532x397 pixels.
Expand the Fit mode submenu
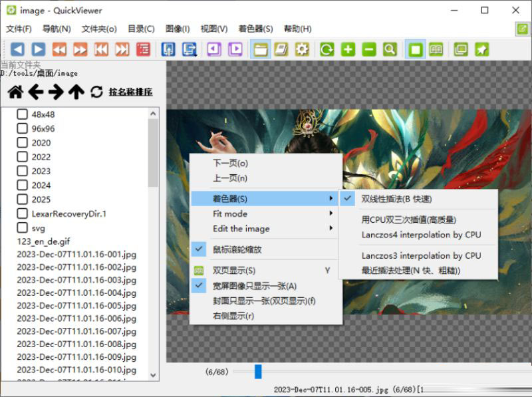264,213
